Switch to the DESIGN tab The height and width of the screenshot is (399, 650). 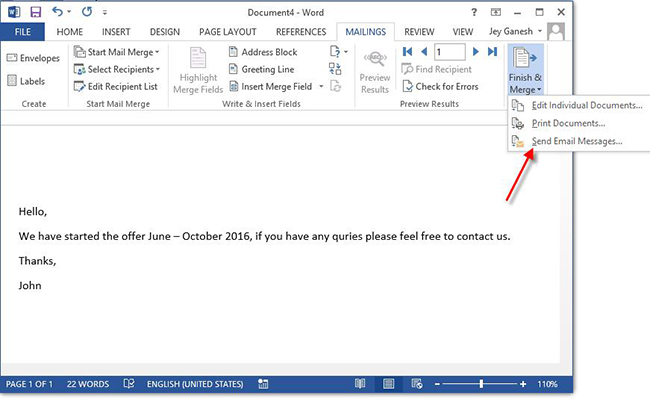[x=165, y=32]
